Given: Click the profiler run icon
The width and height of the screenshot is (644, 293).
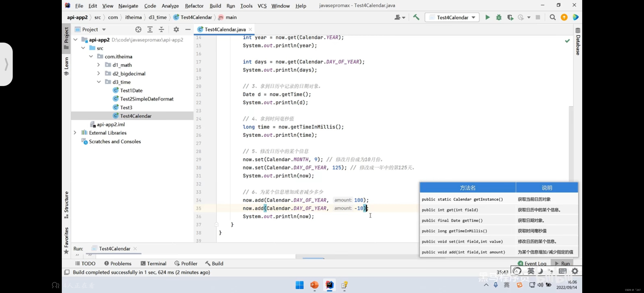Looking at the screenshot, I should click(521, 17).
